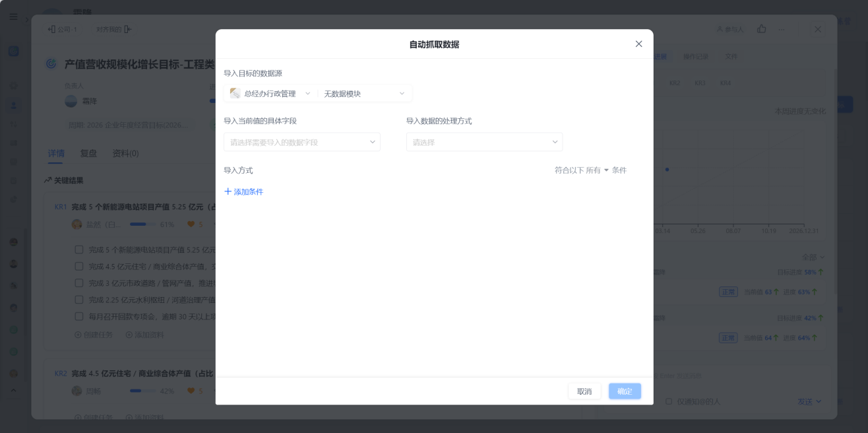Click the 确定 button
The width and height of the screenshot is (868, 433).
pyautogui.click(x=625, y=391)
